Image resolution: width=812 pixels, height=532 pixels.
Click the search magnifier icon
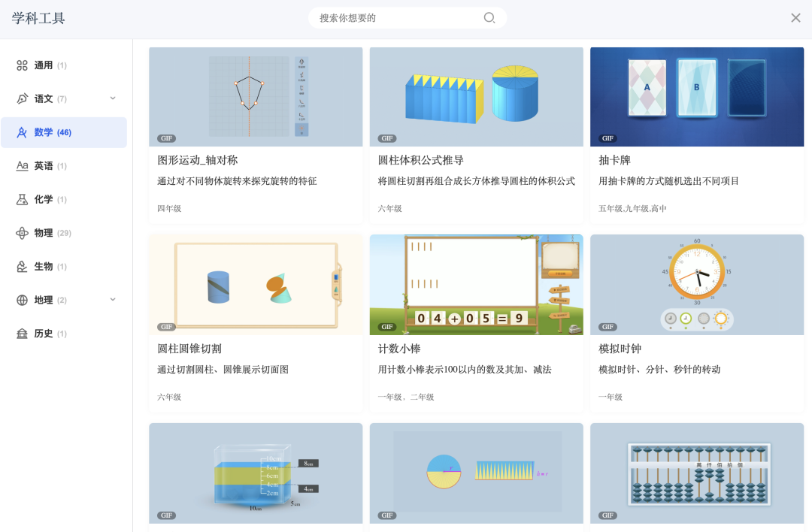point(489,17)
